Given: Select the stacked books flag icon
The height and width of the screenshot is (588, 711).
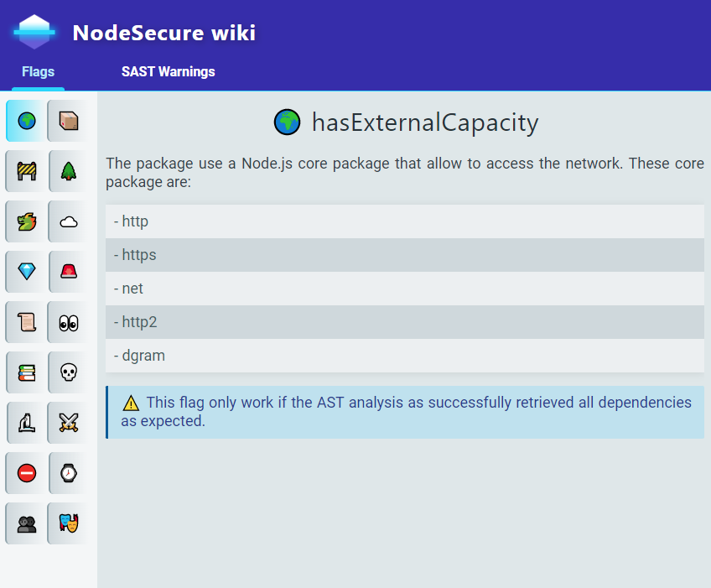Looking at the screenshot, I should 26,372.
